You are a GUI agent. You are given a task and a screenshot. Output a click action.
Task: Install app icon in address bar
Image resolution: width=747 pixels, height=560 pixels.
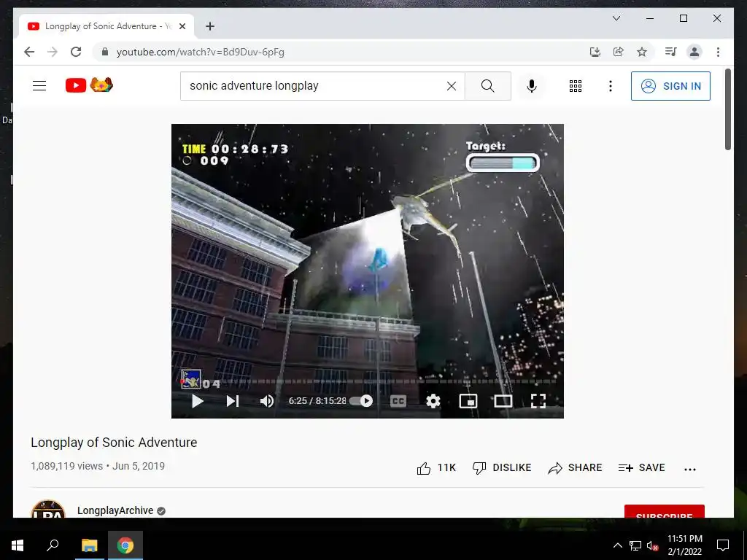(x=595, y=52)
